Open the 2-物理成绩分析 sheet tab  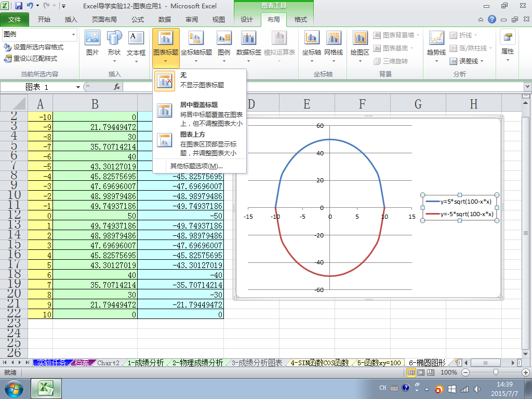pos(197,363)
